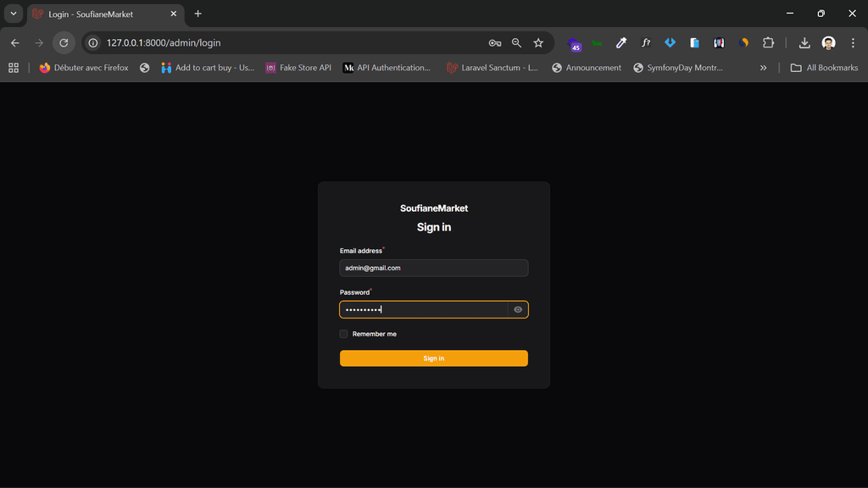Click the green extension icon

pyautogui.click(x=597, y=42)
